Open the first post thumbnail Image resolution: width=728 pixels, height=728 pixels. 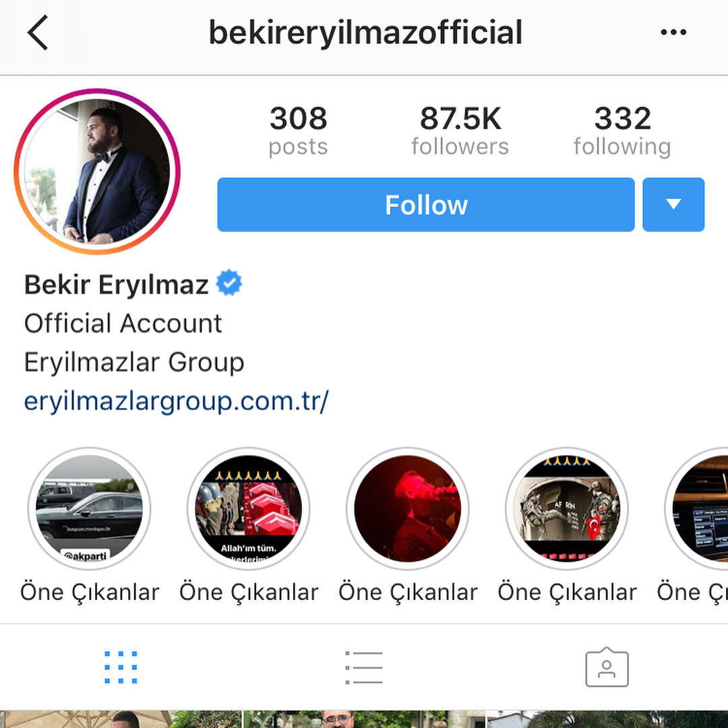[x=121, y=719]
